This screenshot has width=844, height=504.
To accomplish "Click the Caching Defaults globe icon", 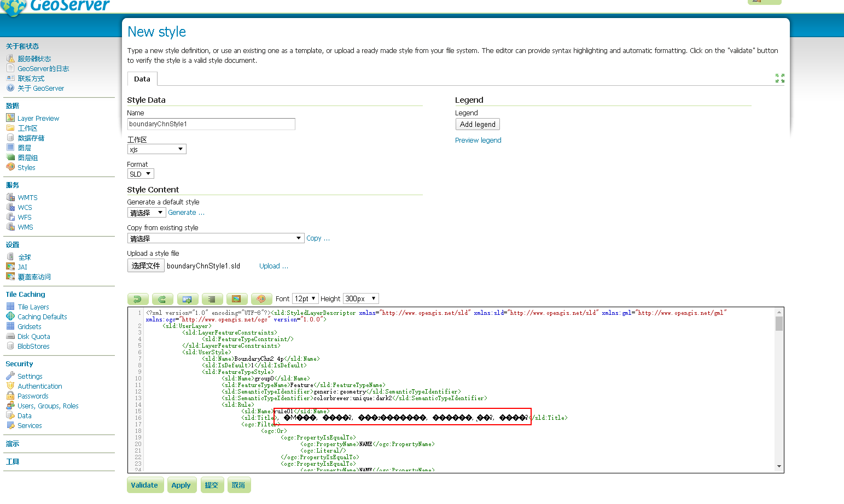I will click(x=10, y=317).
